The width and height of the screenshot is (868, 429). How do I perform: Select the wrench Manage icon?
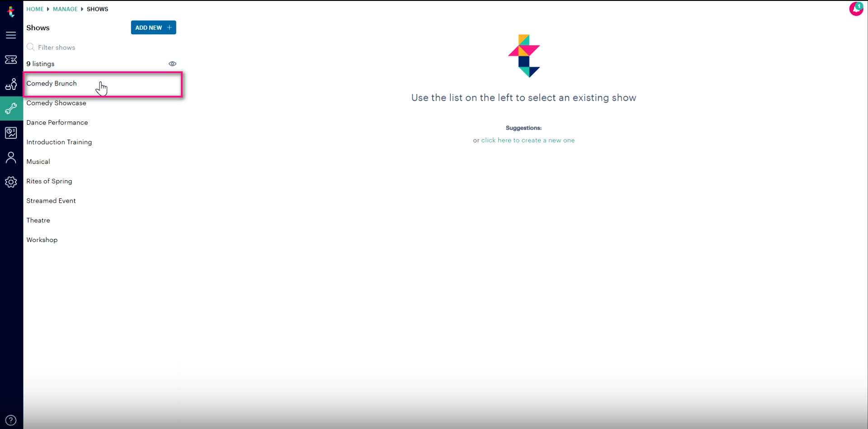point(11,108)
